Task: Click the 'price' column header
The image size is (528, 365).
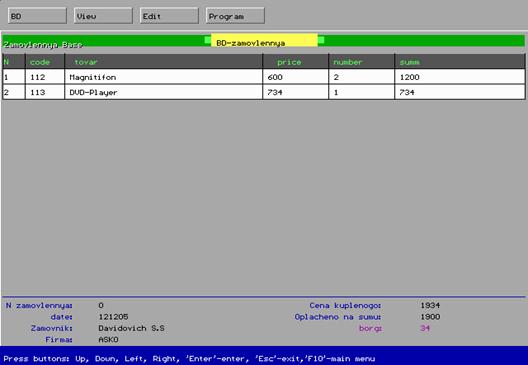Action: 295,62
